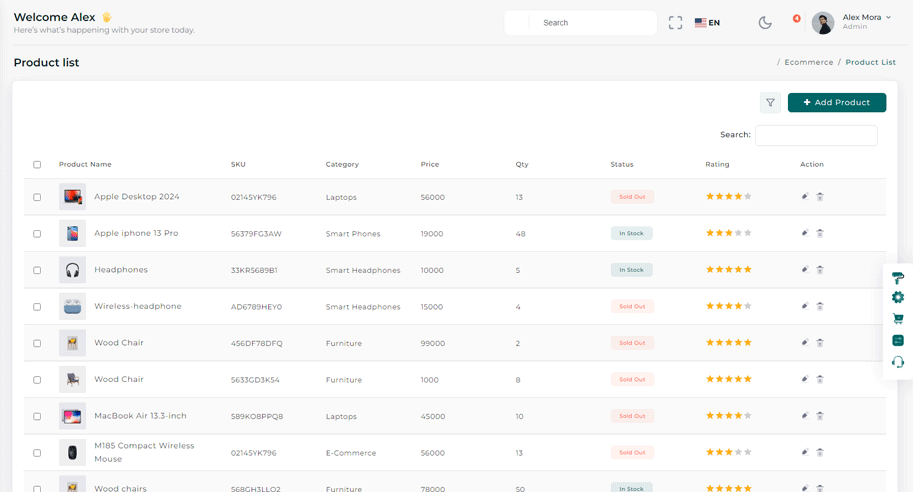The width and height of the screenshot is (913, 492).
Task: Go to Ecommerce breadcrumb link
Action: click(808, 62)
